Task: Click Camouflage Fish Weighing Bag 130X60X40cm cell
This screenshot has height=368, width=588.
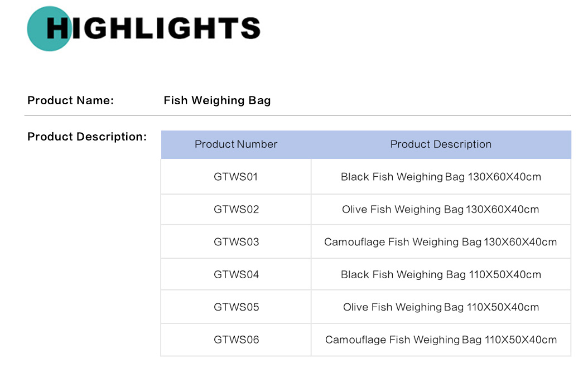Action: (x=441, y=242)
